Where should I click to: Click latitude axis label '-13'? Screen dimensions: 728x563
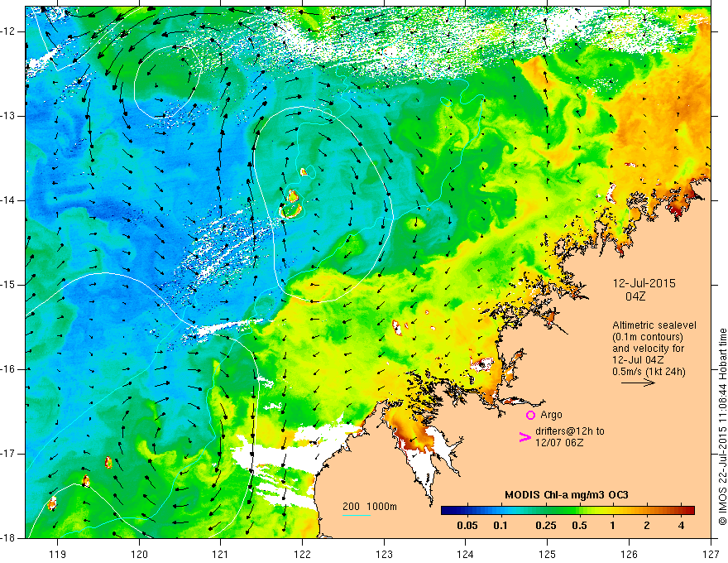(x=8, y=116)
